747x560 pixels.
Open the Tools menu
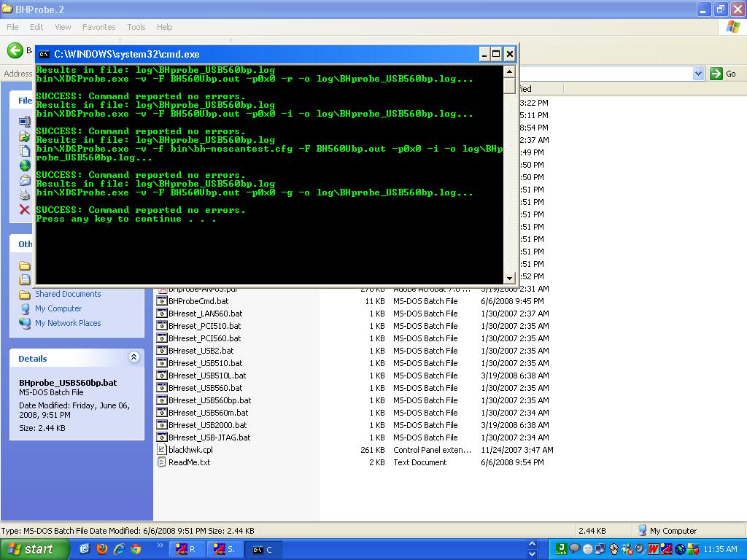[136, 27]
